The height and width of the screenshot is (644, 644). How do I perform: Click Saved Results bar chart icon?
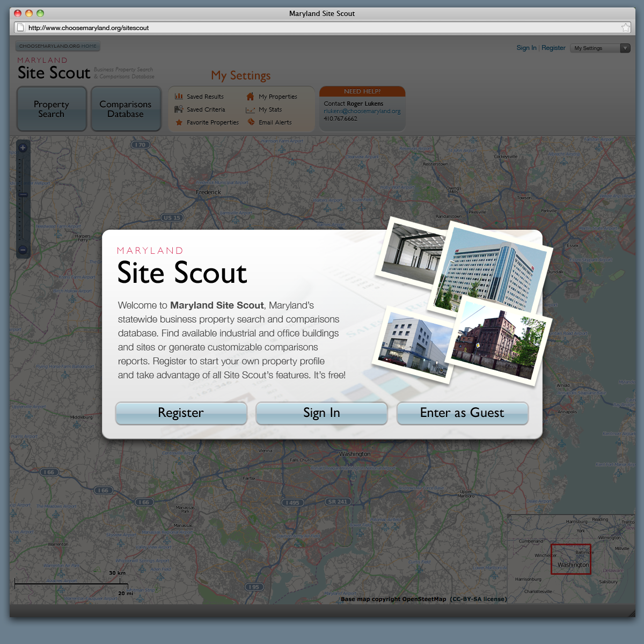click(x=179, y=97)
